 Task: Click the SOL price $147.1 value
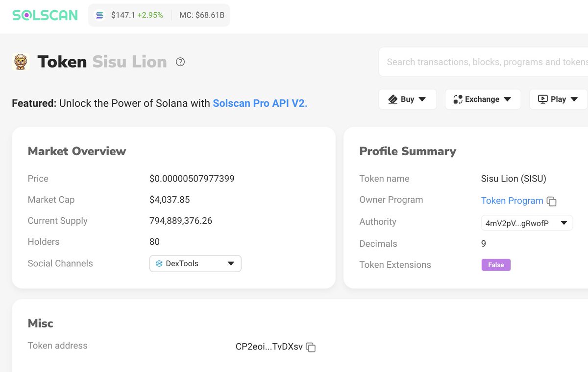coord(122,15)
